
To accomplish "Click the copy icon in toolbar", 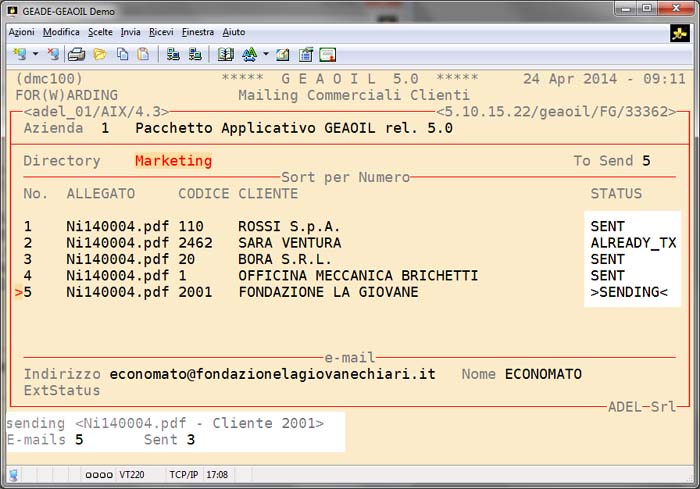I will (122, 54).
